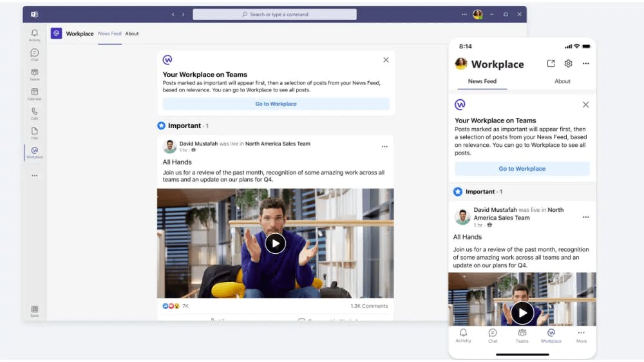Image resolution: width=644 pixels, height=362 pixels.
Task: Open the mobile settings gear icon
Action: [568, 64]
